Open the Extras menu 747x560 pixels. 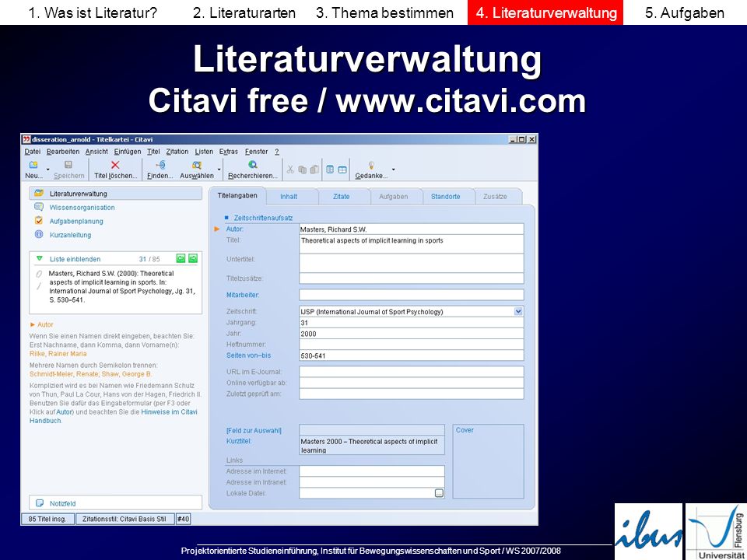(229, 152)
